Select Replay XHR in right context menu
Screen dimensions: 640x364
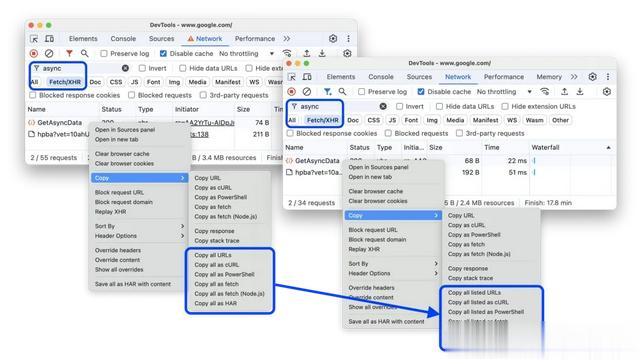[x=364, y=249]
